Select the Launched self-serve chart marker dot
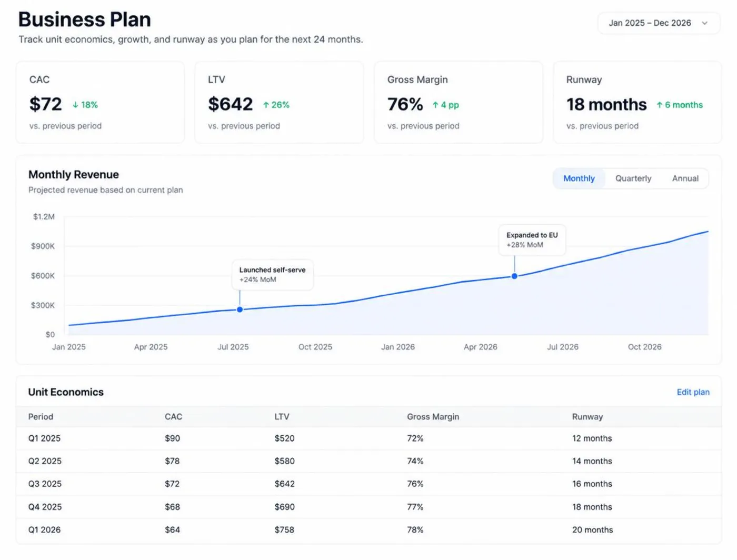This screenshot has height=560, width=737. tap(240, 309)
